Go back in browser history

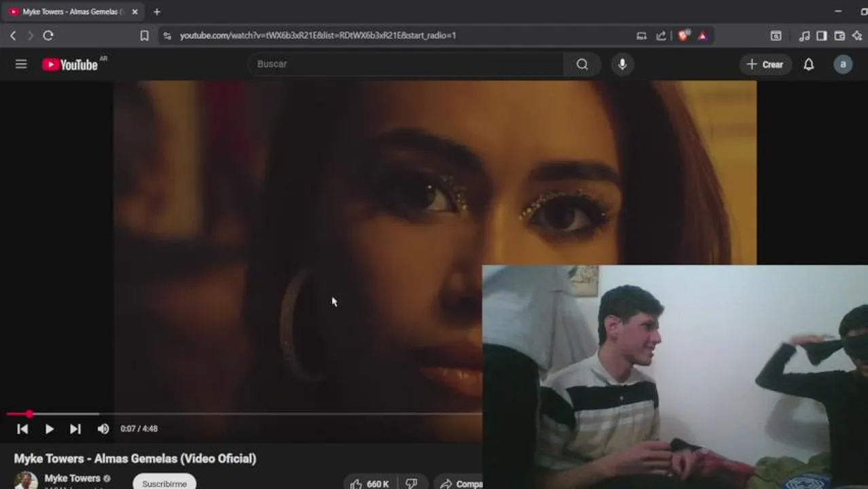13,35
